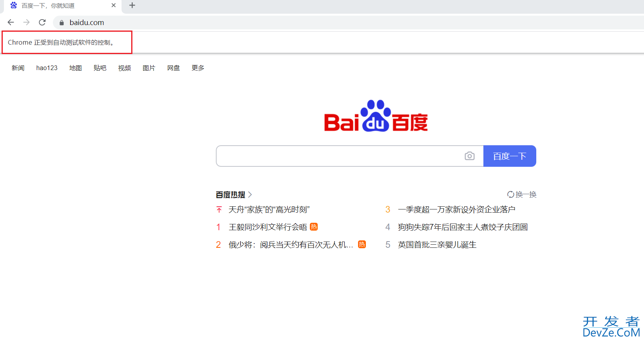Screen dimensions: 644x341
Task: Click the lock icon beside baidu.com
Action: [x=62, y=23]
